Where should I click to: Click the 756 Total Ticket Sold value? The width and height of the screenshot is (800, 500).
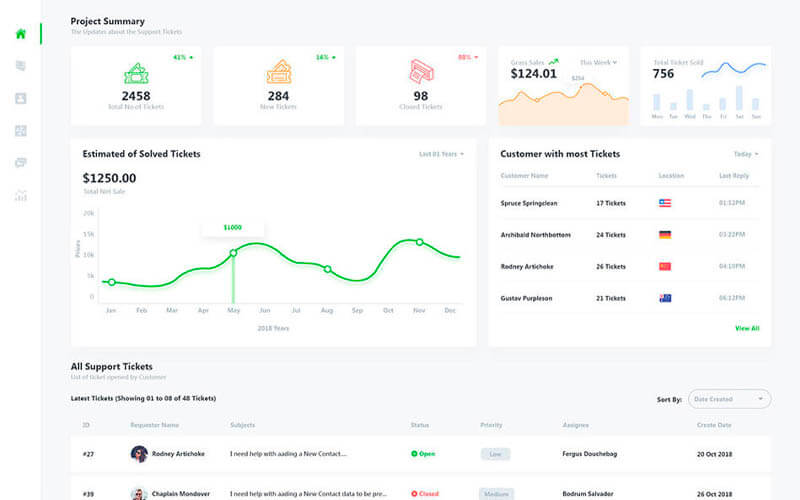(663, 74)
